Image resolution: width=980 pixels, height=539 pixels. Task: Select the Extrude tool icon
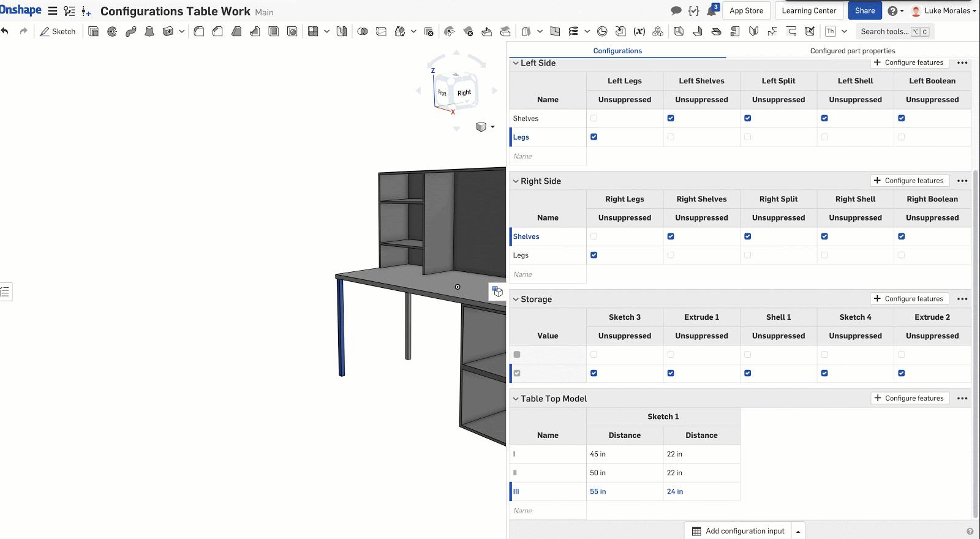(x=93, y=31)
